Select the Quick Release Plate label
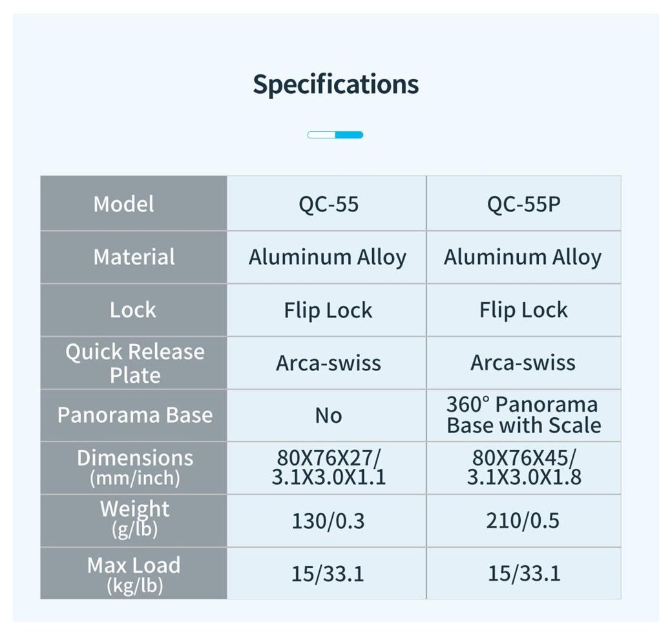672x635 pixels. click(x=134, y=363)
